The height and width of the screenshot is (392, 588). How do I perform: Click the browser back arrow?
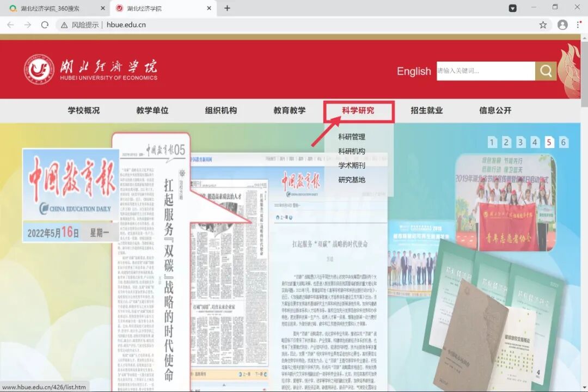(x=10, y=24)
